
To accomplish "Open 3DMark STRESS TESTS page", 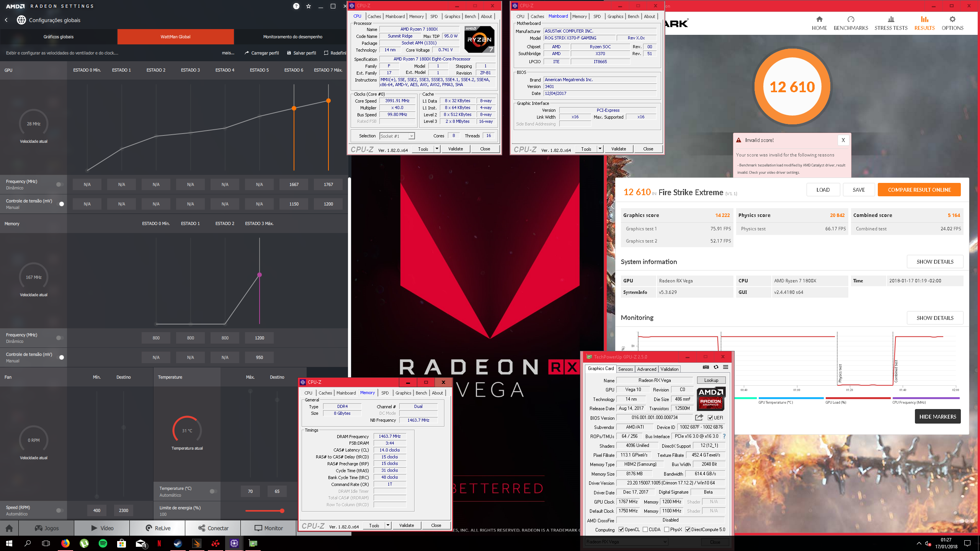I will tap(891, 23).
